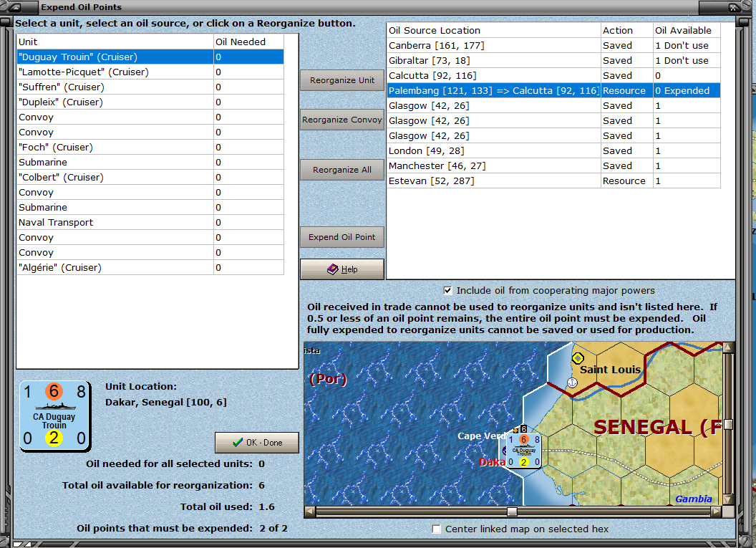
Task: Open Help for oil points
Action: (x=342, y=269)
